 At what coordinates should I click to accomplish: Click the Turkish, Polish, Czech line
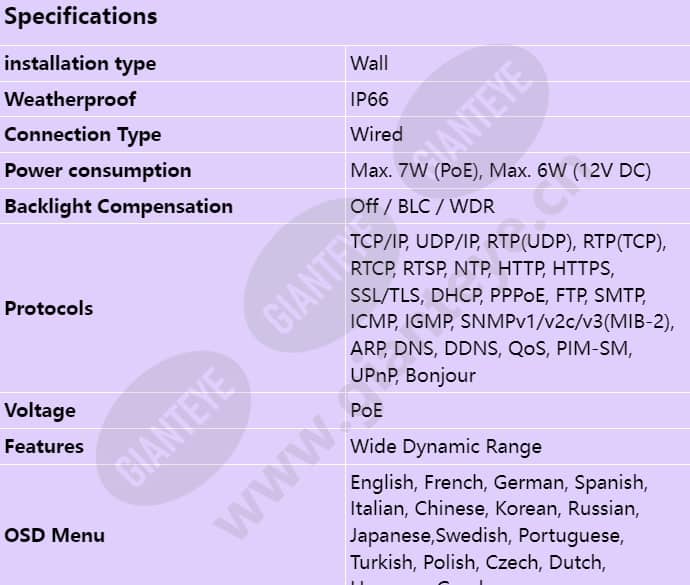(x=478, y=563)
